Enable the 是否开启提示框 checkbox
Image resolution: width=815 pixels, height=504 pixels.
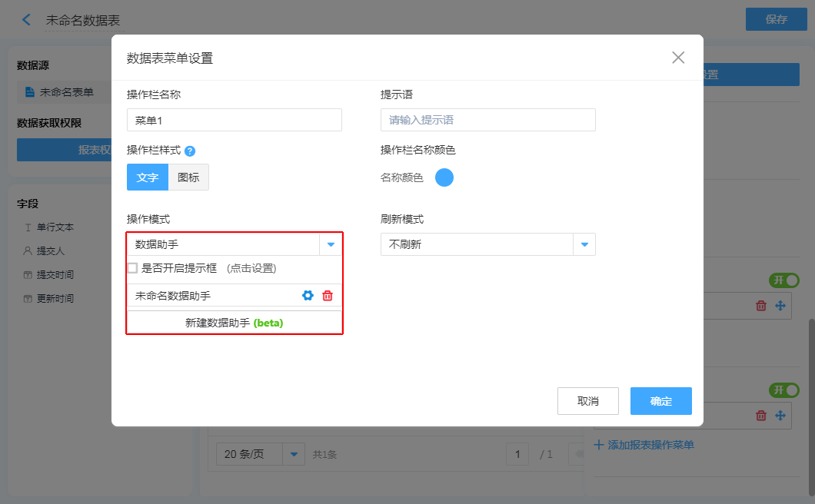133,268
